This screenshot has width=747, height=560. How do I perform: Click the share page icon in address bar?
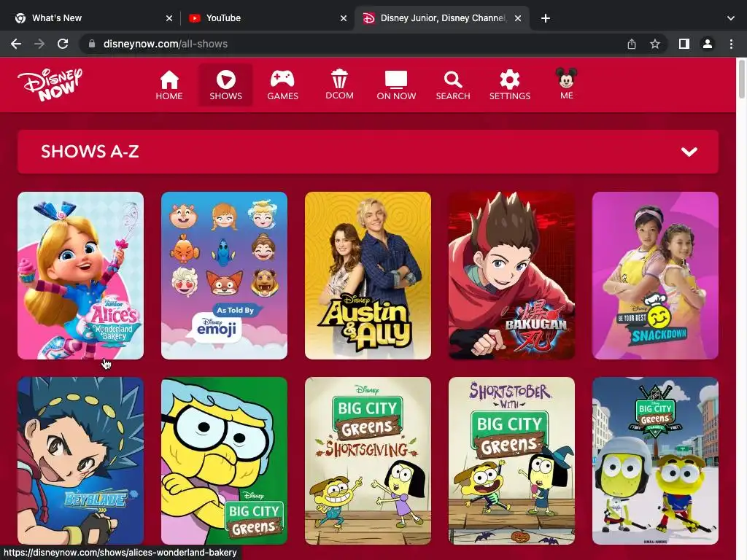click(x=632, y=44)
